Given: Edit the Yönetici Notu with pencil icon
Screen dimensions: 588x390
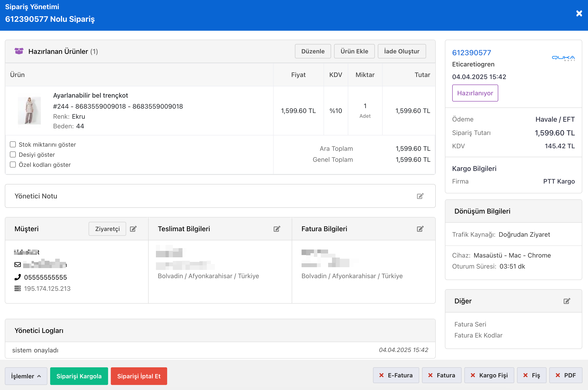Looking at the screenshot, I should pyautogui.click(x=420, y=196).
